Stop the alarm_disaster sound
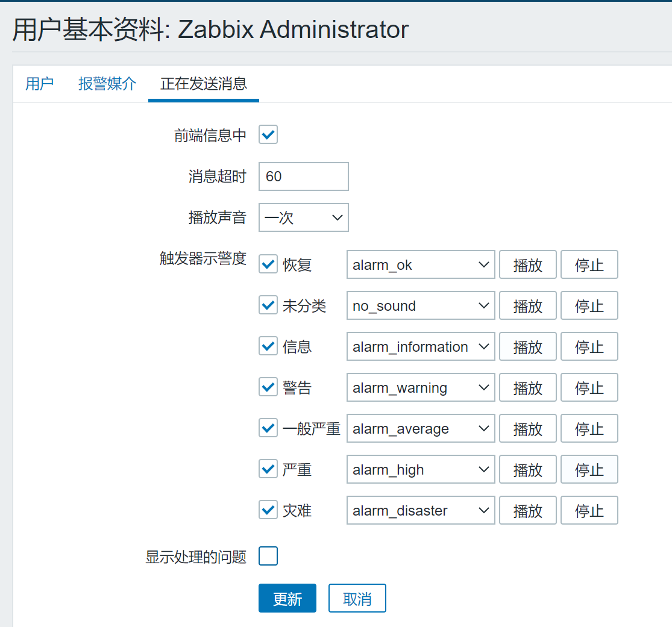Viewport: 672px width, 627px height. 589,510
